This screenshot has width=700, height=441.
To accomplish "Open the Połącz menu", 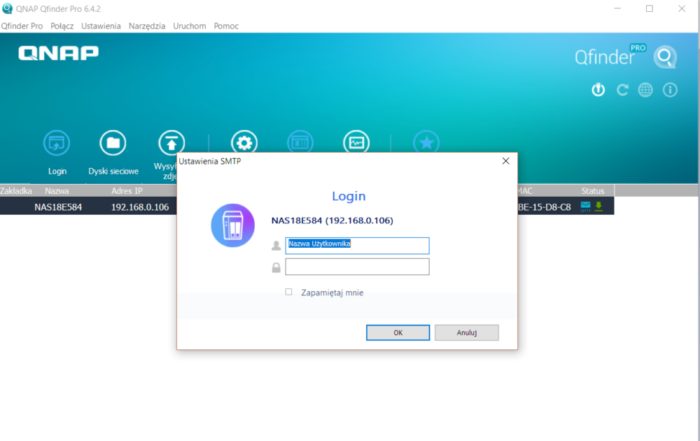I will (x=62, y=26).
